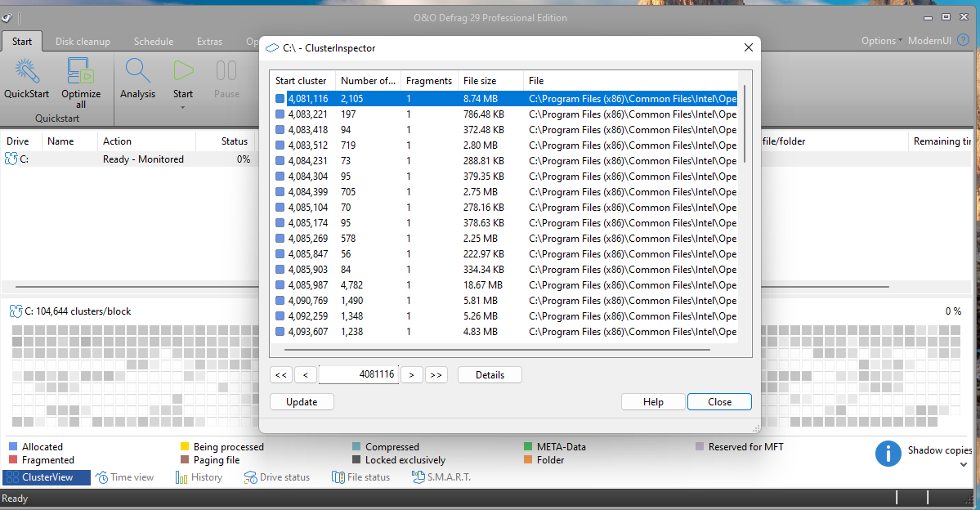The width and height of the screenshot is (980, 510).
Task: Open the S.M.A.R.T. tab
Action: pos(441,477)
